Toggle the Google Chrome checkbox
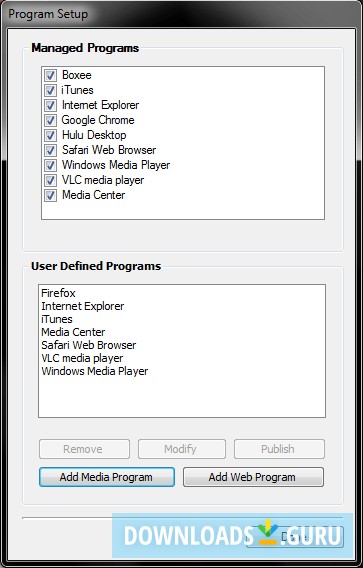Viewport: 363px width, 568px height. coord(50,120)
